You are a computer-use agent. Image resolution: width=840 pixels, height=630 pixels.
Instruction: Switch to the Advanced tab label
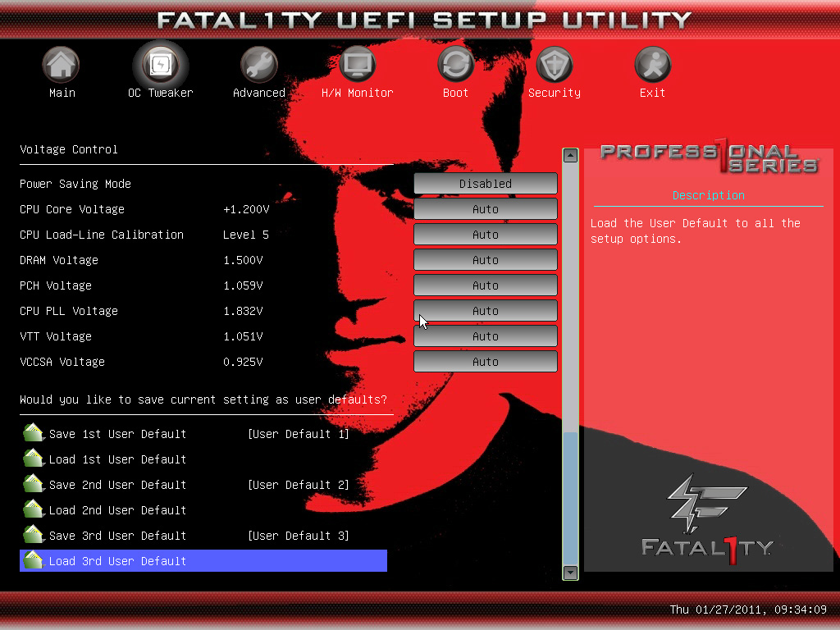258,93
